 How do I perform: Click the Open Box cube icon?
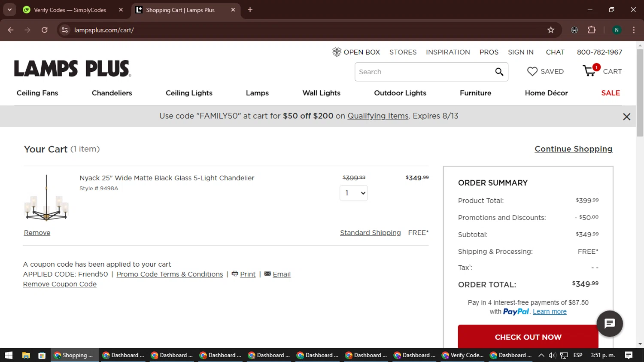[337, 52]
